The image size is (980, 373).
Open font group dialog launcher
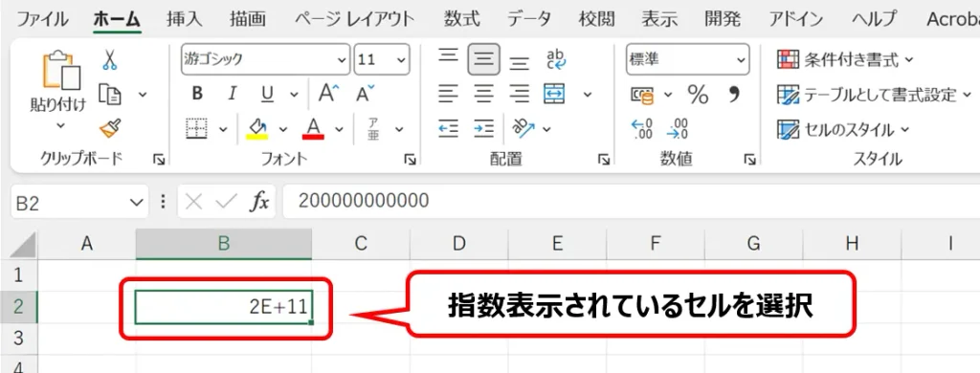coord(410,160)
